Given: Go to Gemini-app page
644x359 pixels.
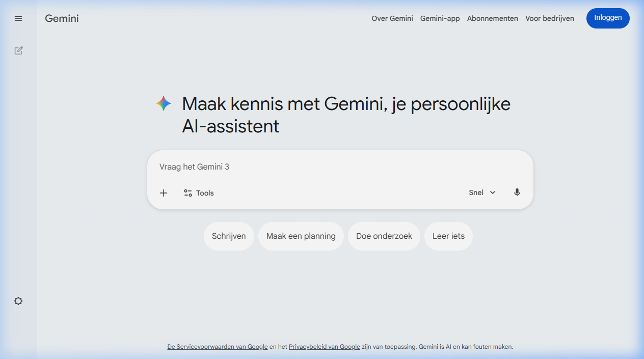Looking at the screenshot, I should (440, 18).
